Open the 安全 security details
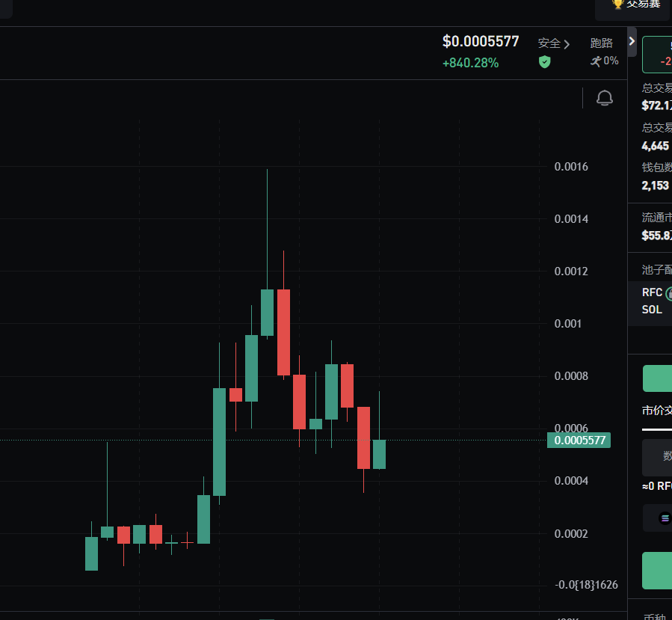 554,43
